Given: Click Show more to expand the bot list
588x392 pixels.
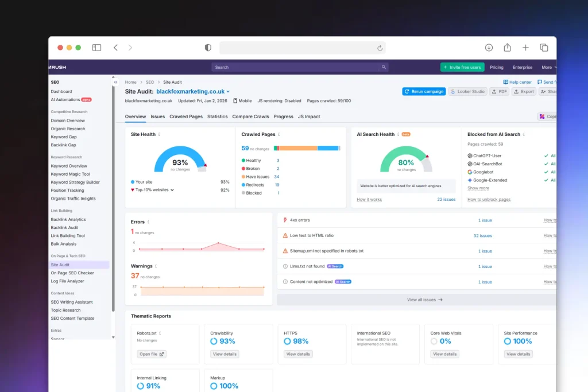Looking at the screenshot, I should 479,188.
